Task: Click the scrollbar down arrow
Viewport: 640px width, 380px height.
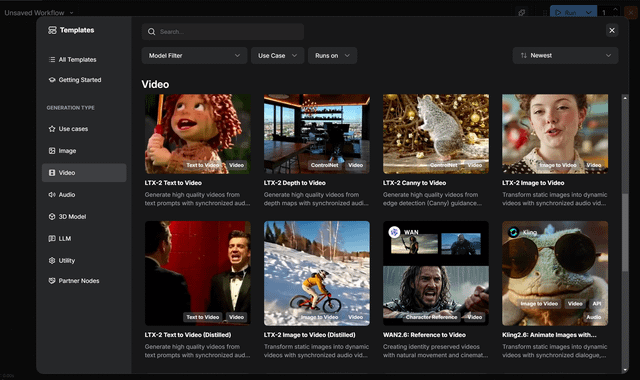Action: point(625,370)
